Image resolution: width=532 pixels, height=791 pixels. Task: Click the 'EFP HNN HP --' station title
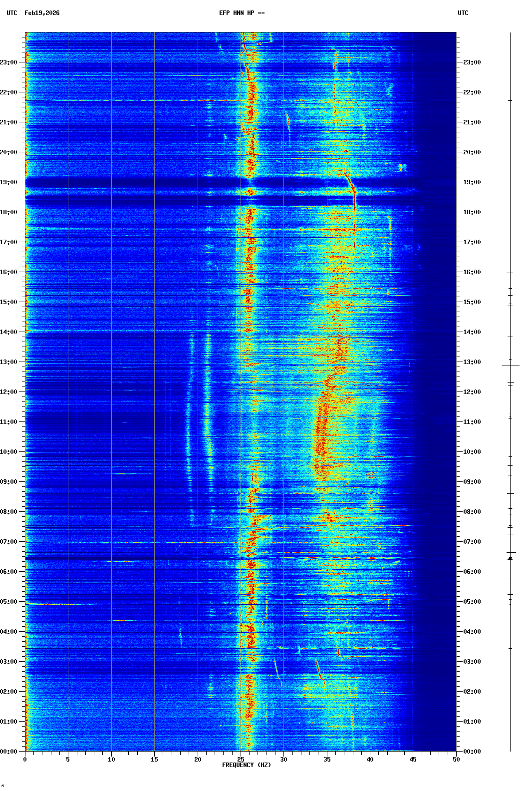pyautogui.click(x=242, y=13)
